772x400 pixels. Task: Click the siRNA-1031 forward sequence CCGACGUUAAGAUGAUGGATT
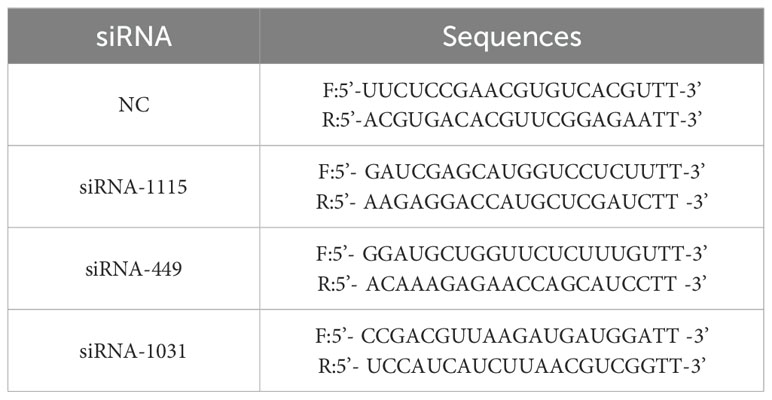tap(523, 338)
